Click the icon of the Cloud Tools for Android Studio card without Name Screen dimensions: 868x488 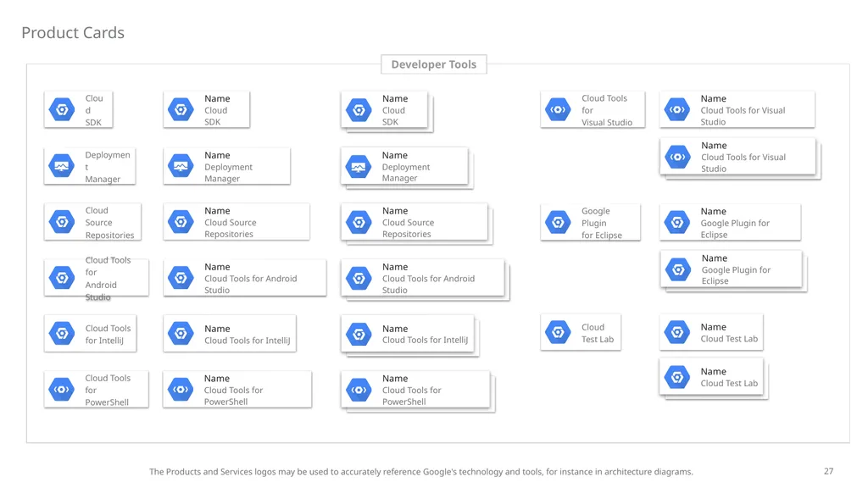coord(62,278)
